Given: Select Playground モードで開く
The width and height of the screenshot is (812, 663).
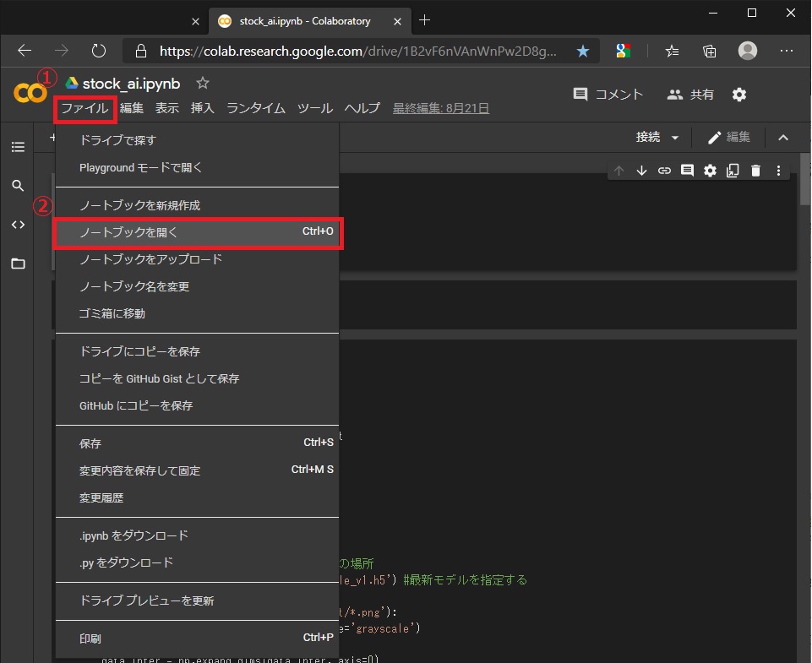Looking at the screenshot, I should pos(198,168).
